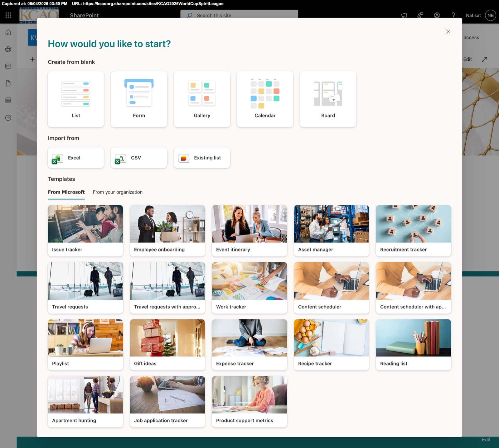
Task: Choose the Content scheduler template
Action: 331,288
